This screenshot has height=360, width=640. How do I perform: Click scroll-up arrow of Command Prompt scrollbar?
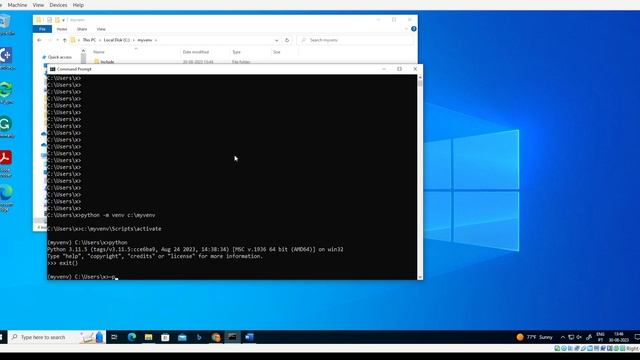point(420,77)
